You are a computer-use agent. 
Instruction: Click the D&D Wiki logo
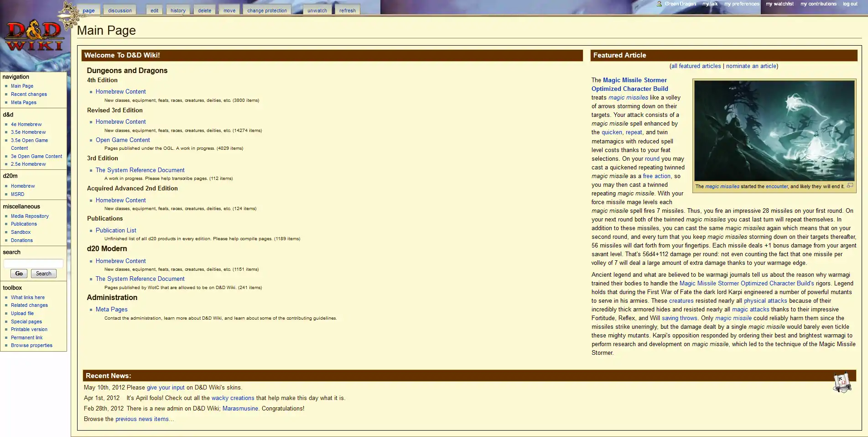[x=34, y=37]
